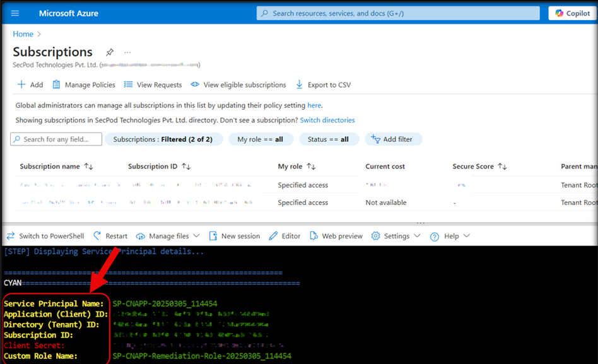This screenshot has width=598, height=364.
Task: Click the Add filter button label
Action: [x=397, y=139]
